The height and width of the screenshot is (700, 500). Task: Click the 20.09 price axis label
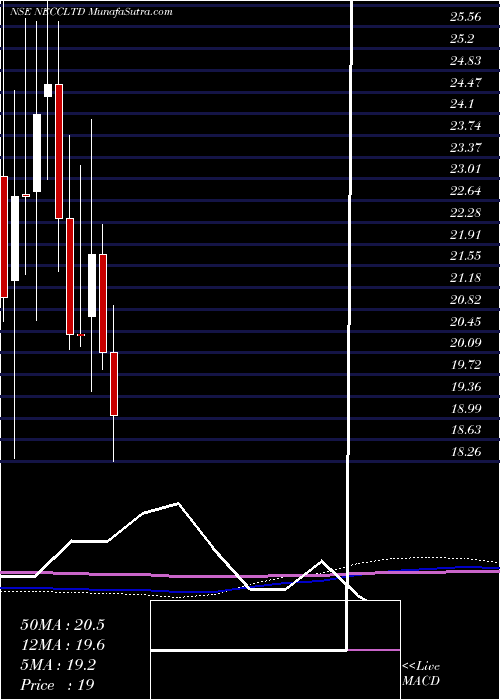[466, 343]
